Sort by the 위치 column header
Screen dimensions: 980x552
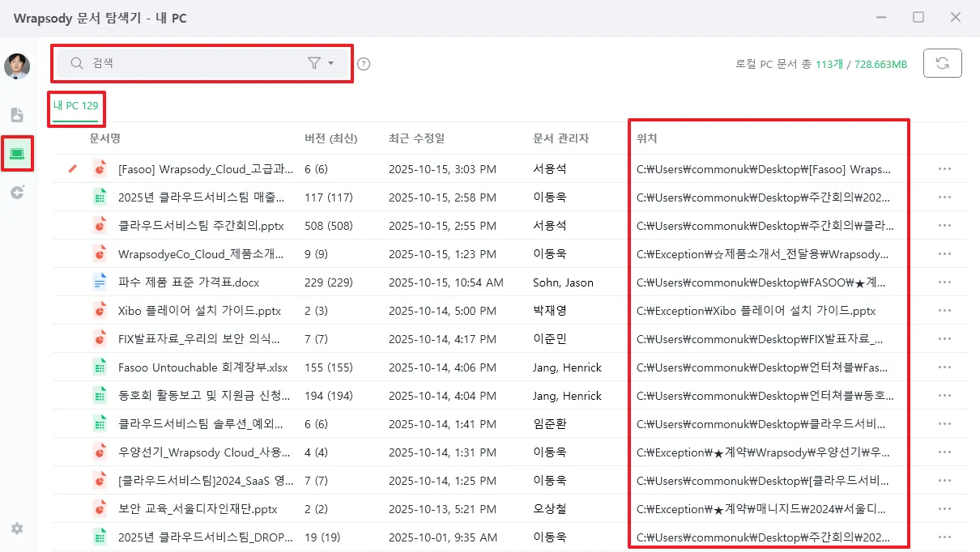647,138
